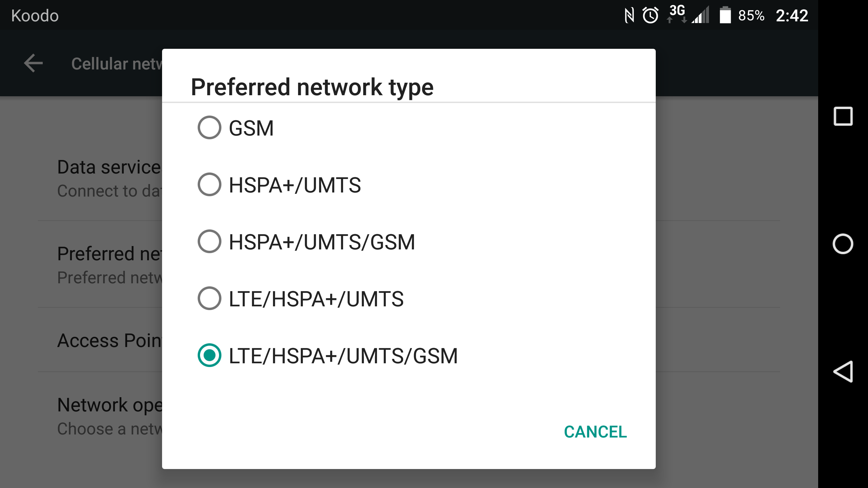Tap the 3G network indicator
The height and width of the screenshot is (488, 868).
tap(676, 15)
